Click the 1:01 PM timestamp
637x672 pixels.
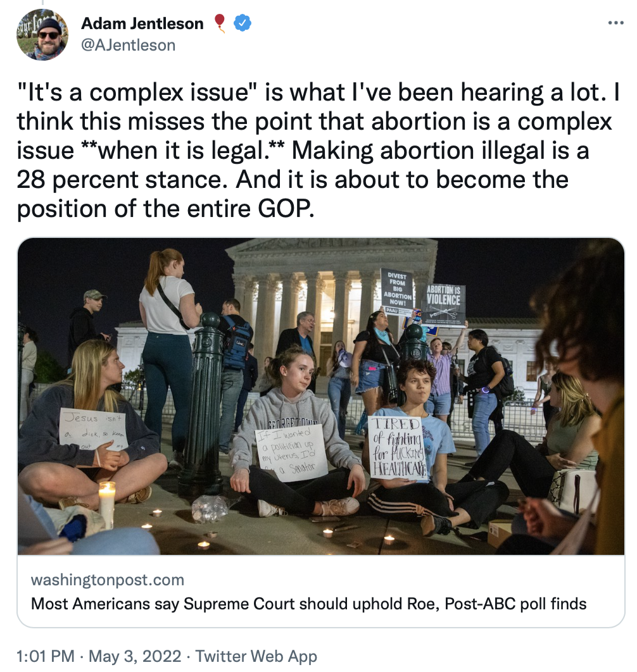(x=46, y=656)
